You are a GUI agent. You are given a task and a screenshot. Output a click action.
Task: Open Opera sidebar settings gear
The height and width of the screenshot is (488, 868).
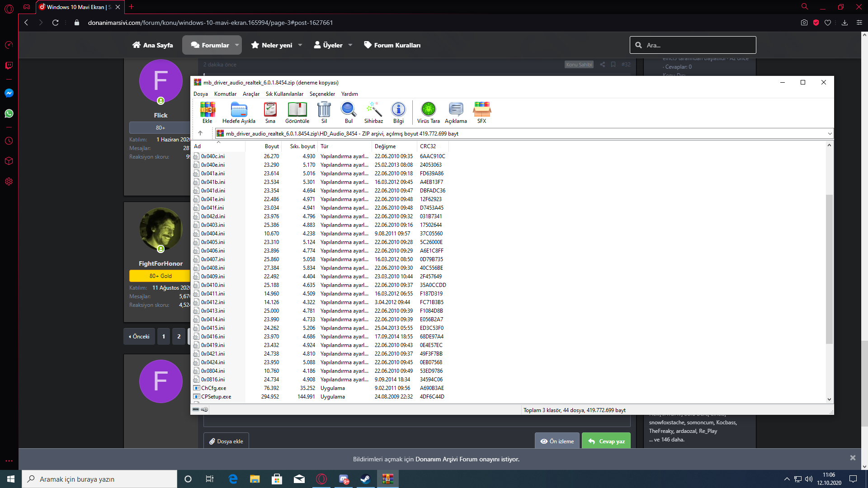(x=9, y=182)
